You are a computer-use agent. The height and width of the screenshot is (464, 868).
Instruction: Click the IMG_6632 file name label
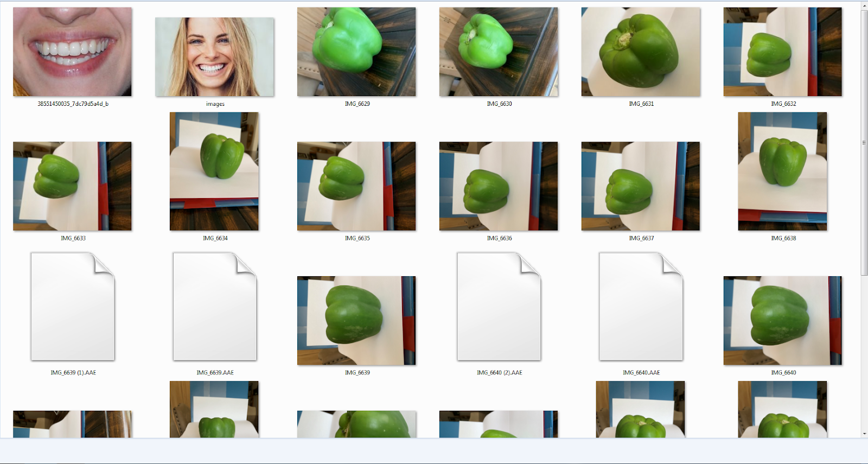(x=784, y=104)
